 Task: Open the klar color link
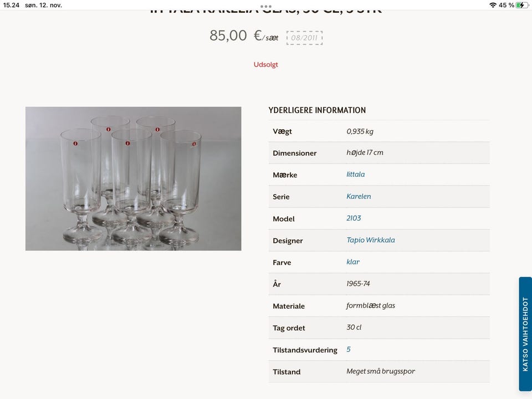pyautogui.click(x=353, y=262)
